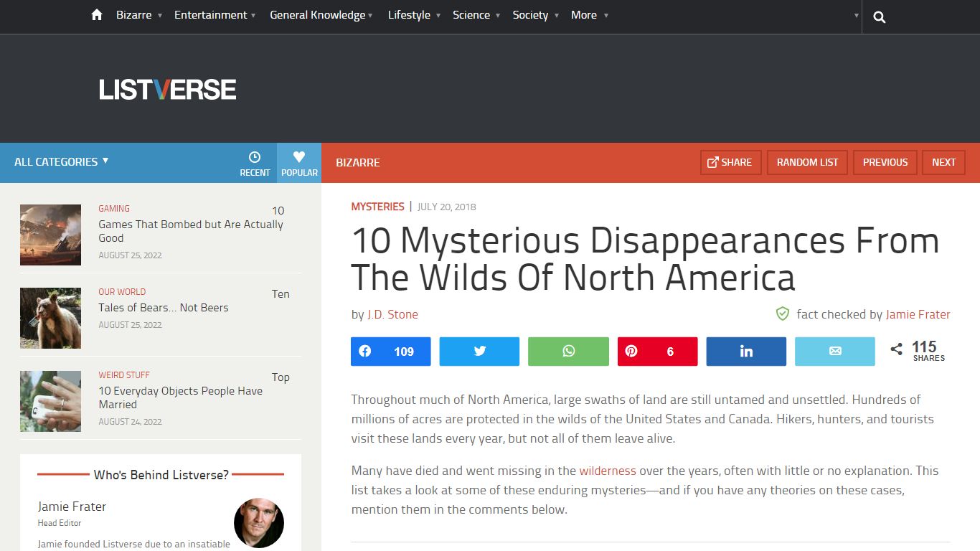Image resolution: width=980 pixels, height=551 pixels.
Task: Expand the Science menu
Action: 476,15
